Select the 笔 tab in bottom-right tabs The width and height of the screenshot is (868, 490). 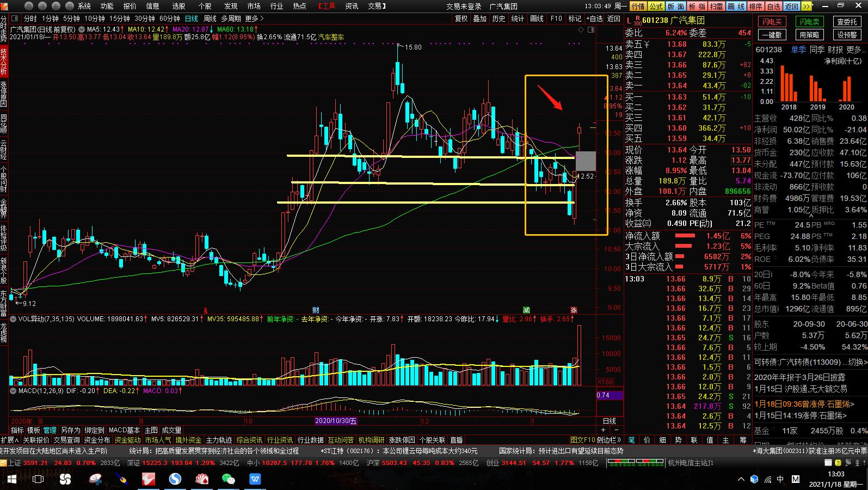pyautogui.click(x=632, y=440)
